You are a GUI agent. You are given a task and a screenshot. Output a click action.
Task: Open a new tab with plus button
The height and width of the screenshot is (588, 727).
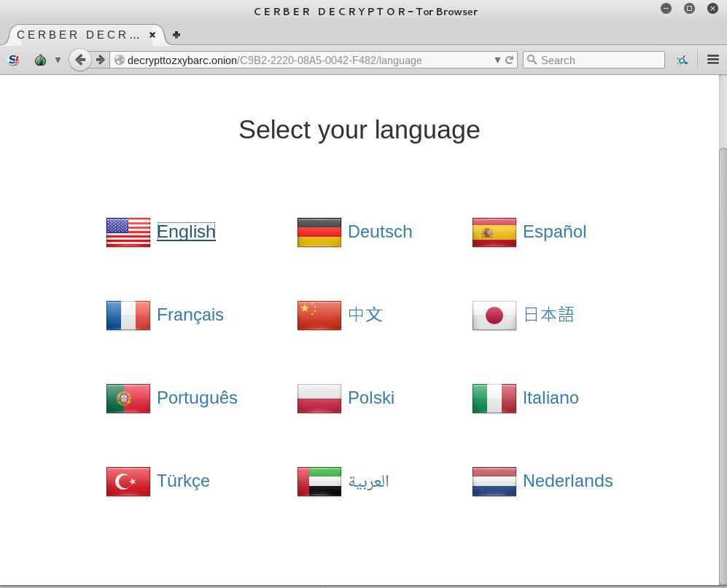click(x=176, y=34)
